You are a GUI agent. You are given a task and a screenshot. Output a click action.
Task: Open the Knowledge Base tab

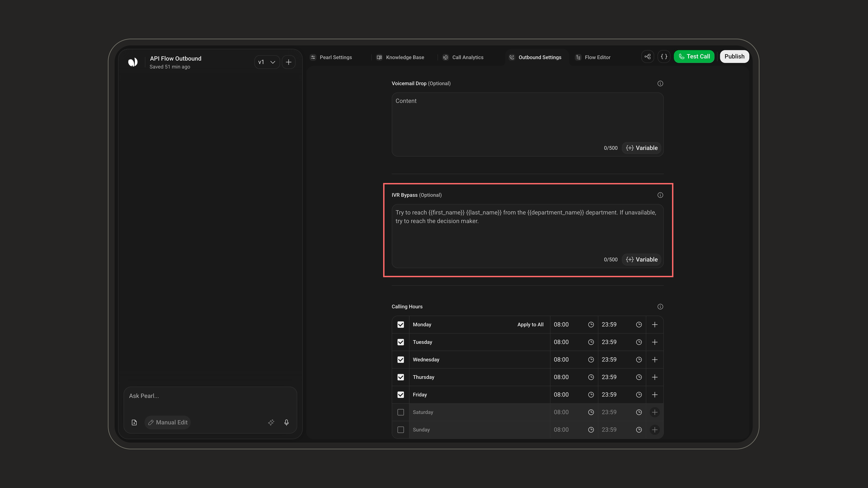400,57
